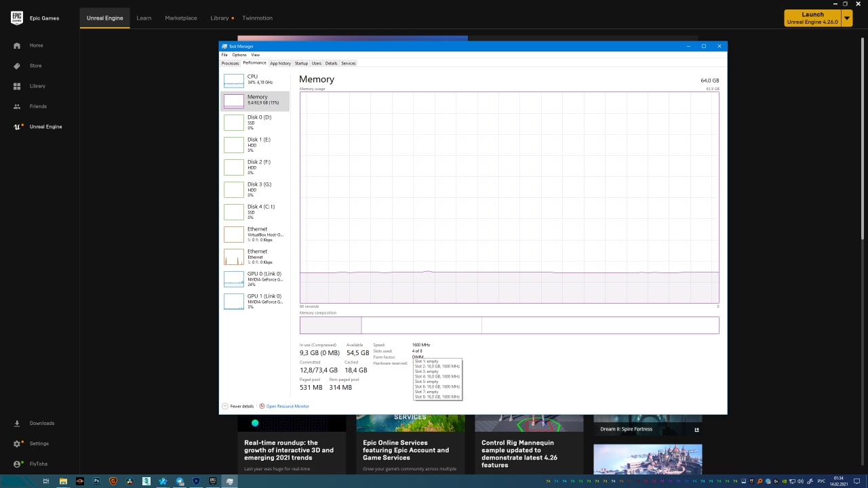Screen dimensions: 868x488
Task: Switch to the Startup tab
Action: pyautogui.click(x=301, y=63)
